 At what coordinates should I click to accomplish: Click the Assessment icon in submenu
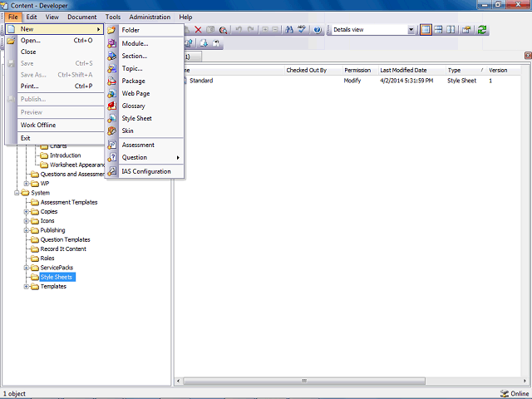tap(111, 145)
